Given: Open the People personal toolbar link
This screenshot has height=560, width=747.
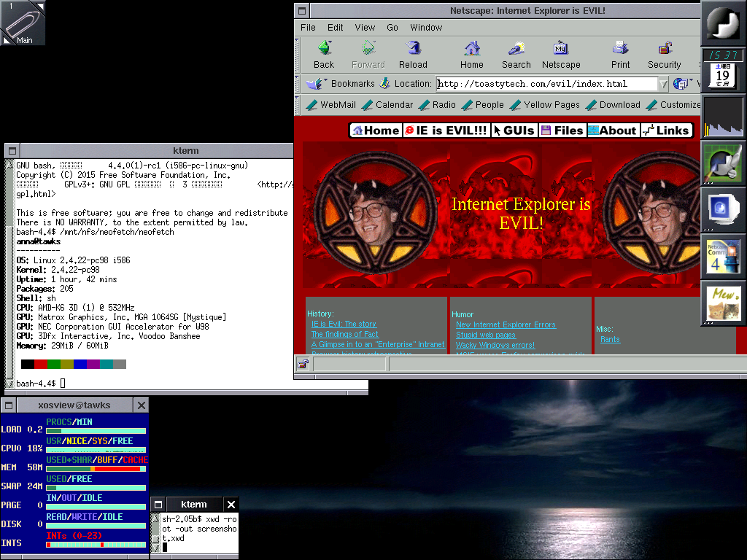Looking at the screenshot, I should (483, 105).
